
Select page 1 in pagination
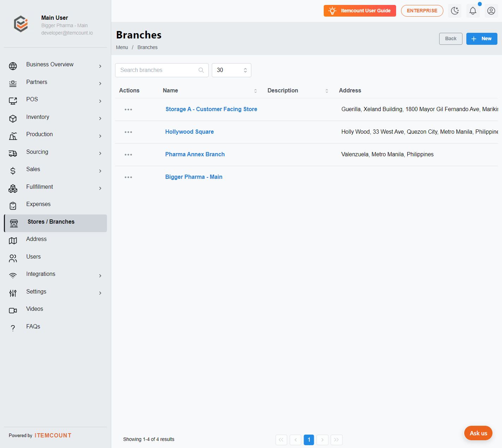(309, 440)
